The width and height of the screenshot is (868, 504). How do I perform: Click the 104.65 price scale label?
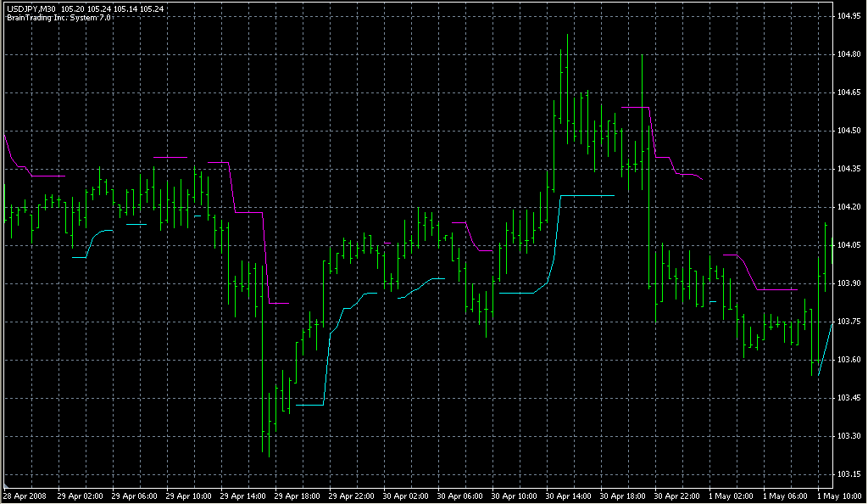pos(849,92)
